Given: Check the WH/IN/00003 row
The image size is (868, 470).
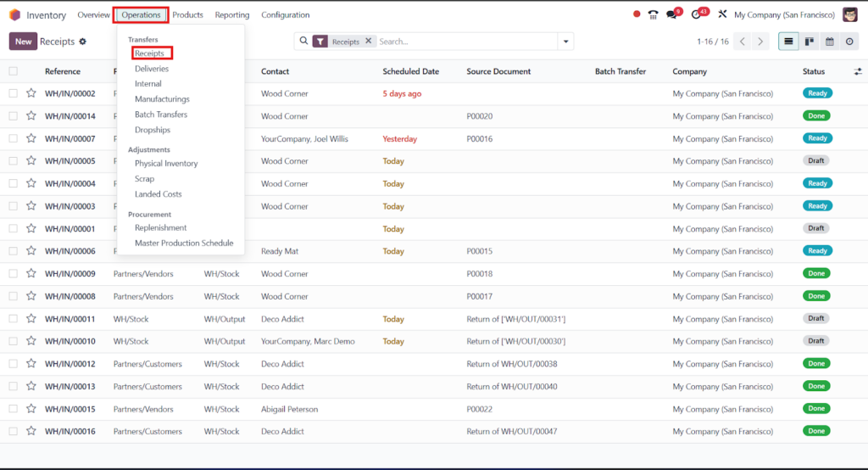Looking at the screenshot, I should [x=14, y=205].
